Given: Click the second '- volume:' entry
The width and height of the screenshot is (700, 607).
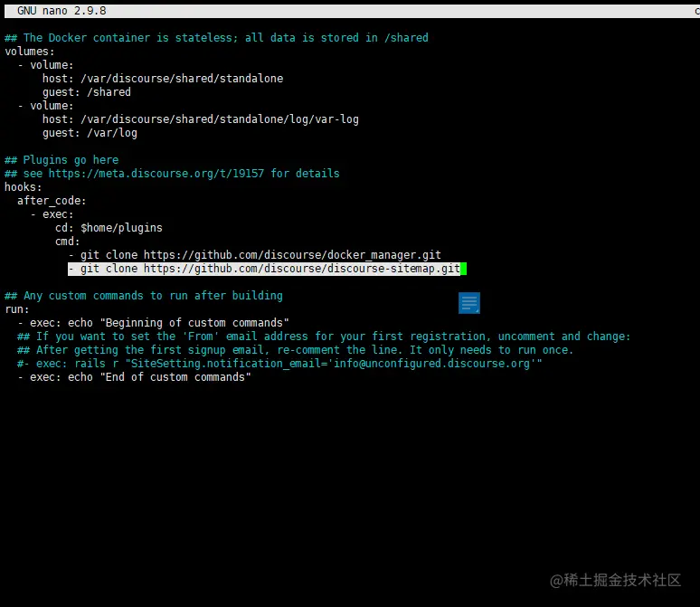Looking at the screenshot, I should coord(45,106).
